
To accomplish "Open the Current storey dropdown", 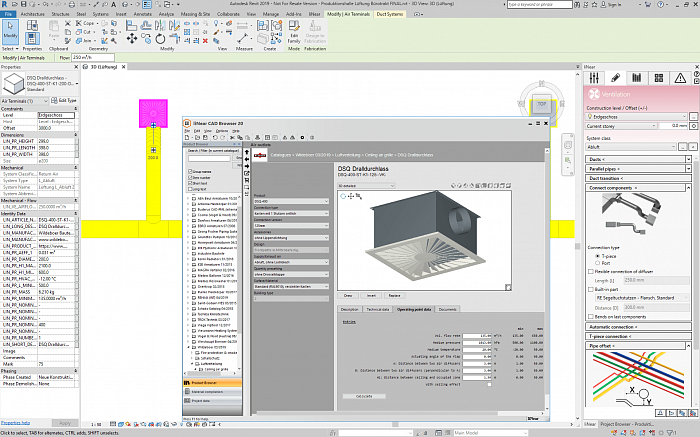I will click(x=621, y=126).
